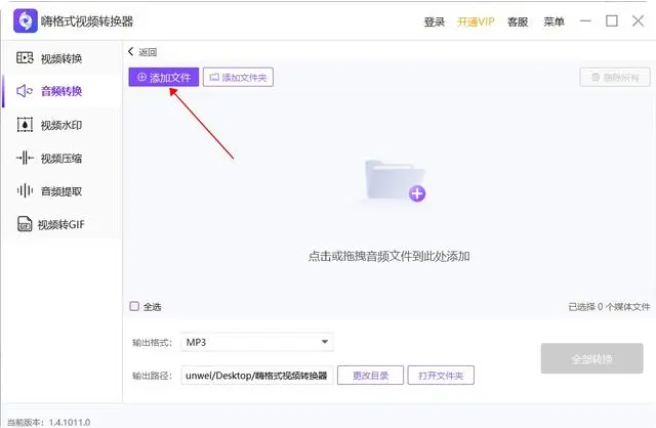Click the 点击或拖拽音频文件到此处添加 hint text

[389, 256]
